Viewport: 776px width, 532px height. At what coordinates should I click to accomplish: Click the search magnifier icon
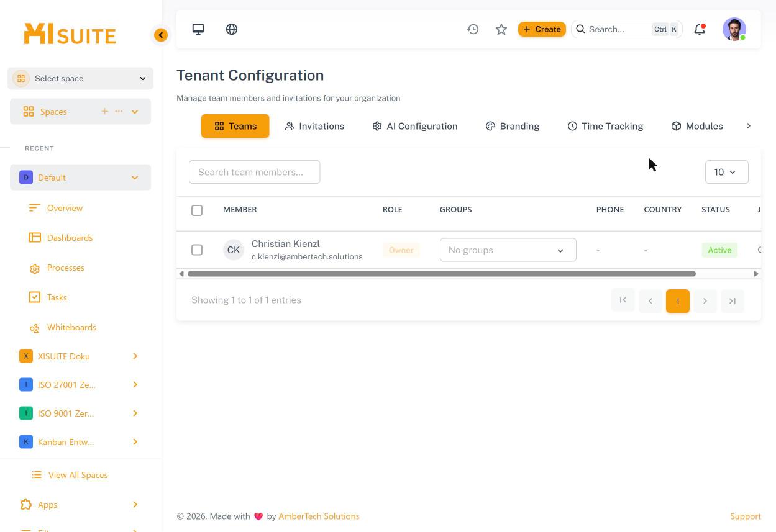[x=580, y=29]
